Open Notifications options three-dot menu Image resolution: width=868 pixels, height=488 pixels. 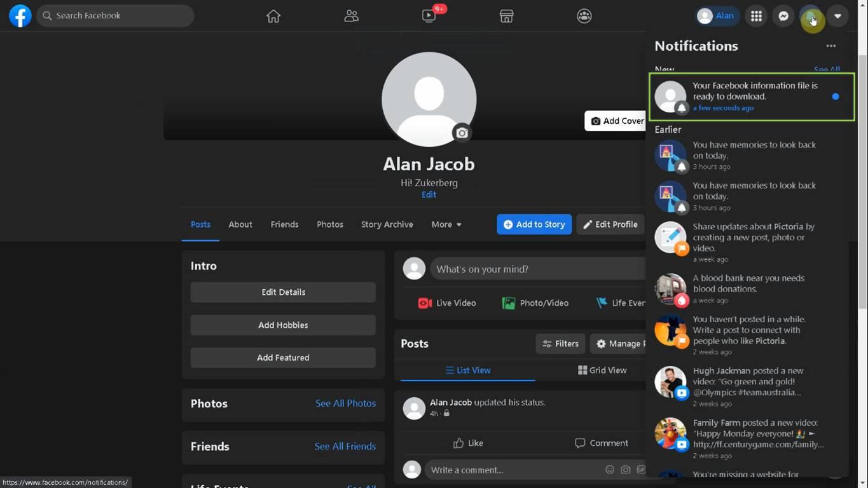click(831, 46)
